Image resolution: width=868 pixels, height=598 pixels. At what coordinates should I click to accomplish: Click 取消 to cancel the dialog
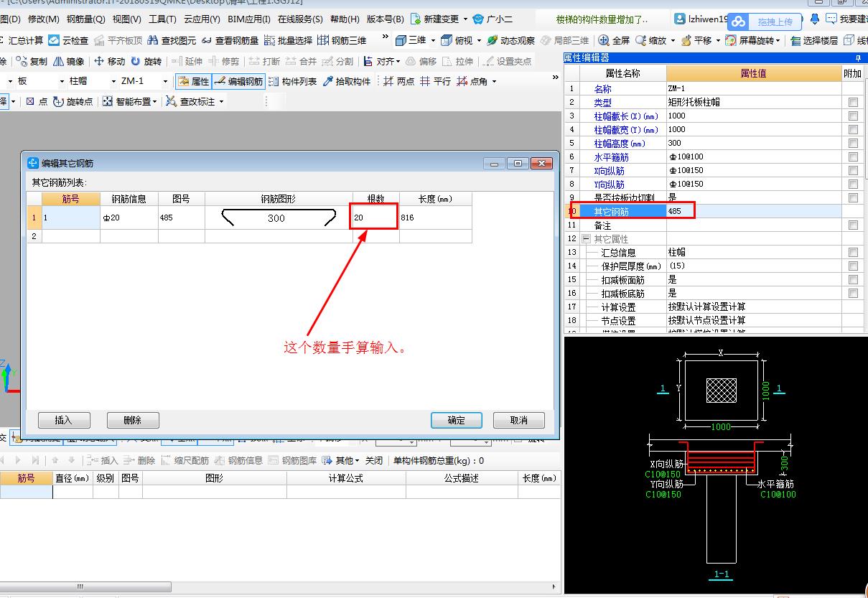pyautogui.click(x=519, y=420)
